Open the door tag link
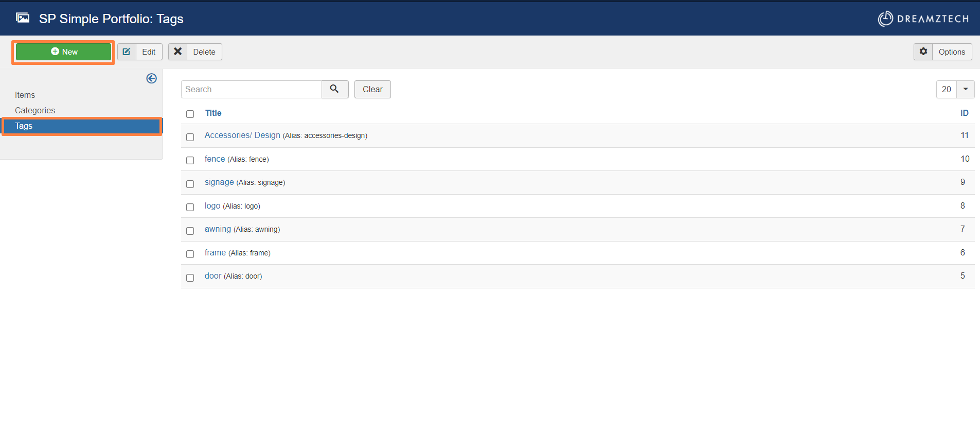The image size is (980, 447). point(213,276)
